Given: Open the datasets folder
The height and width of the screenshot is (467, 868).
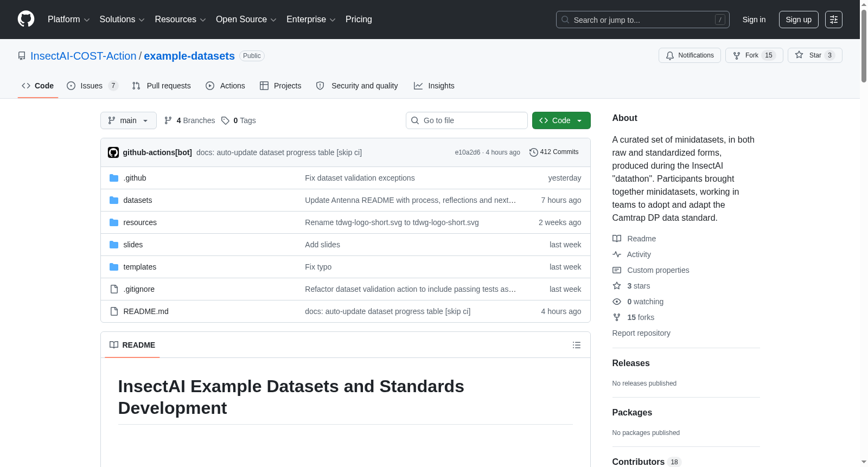Looking at the screenshot, I should (x=138, y=200).
